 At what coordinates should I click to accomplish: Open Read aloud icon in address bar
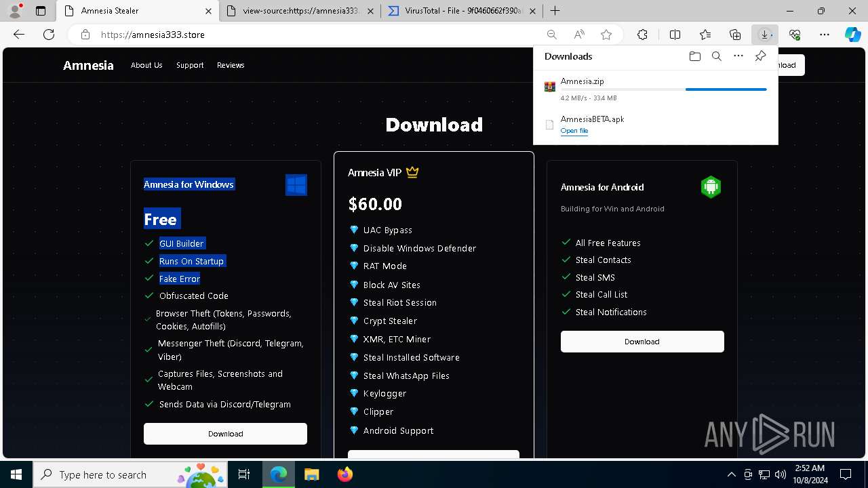click(579, 35)
